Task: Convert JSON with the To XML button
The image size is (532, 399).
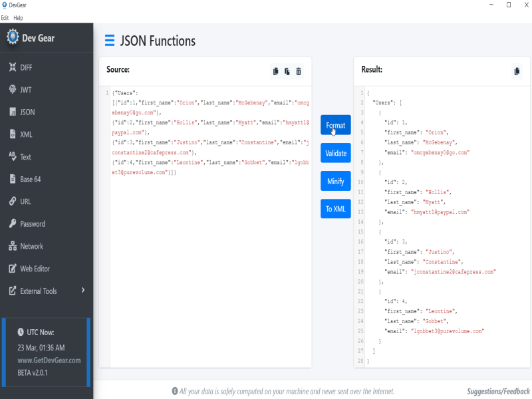Action: 336,209
